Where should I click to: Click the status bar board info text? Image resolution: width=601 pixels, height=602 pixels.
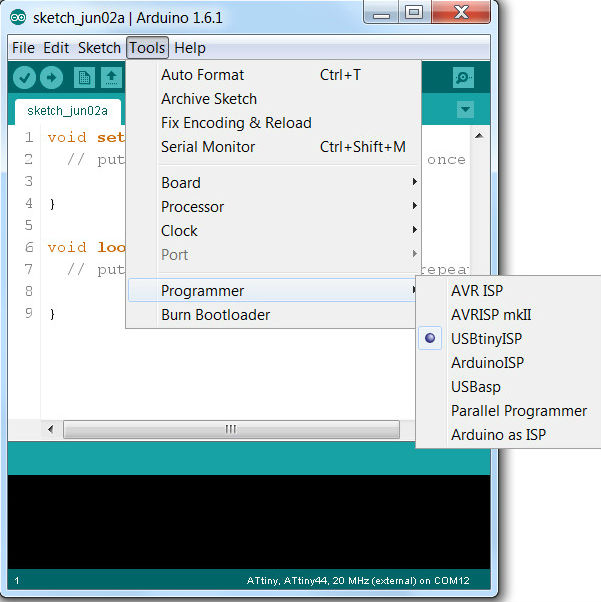coord(358,580)
